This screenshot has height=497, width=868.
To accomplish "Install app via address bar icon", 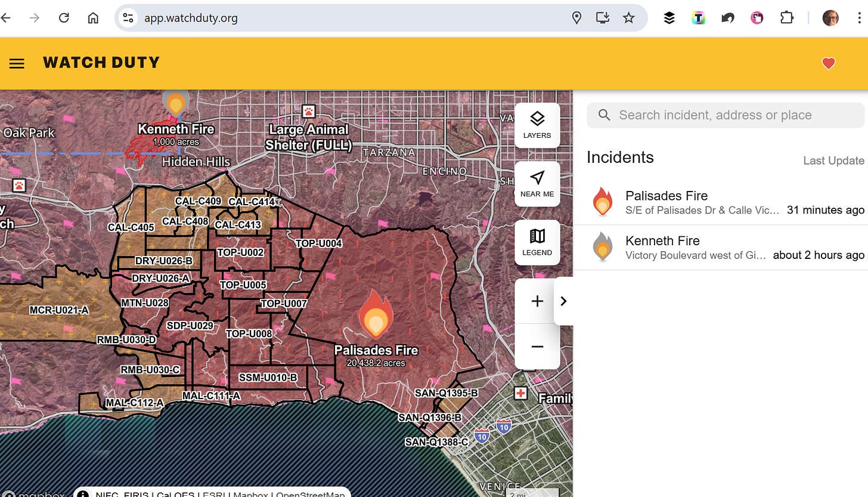I will (603, 18).
